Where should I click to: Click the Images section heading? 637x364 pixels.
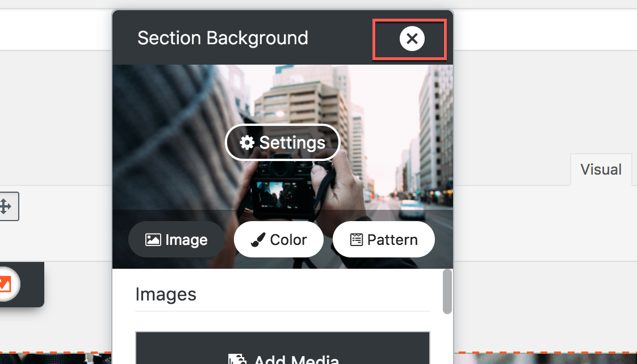(x=166, y=294)
